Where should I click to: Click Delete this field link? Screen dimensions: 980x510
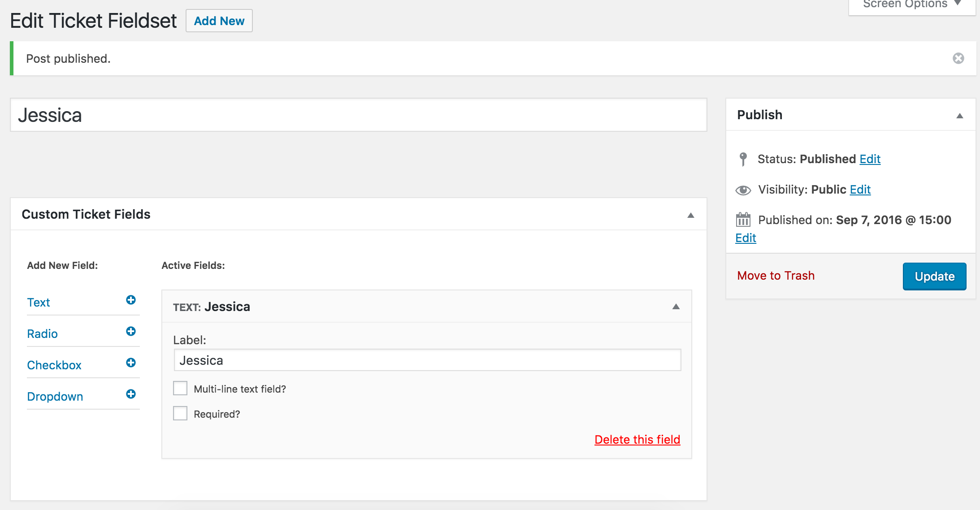click(637, 440)
